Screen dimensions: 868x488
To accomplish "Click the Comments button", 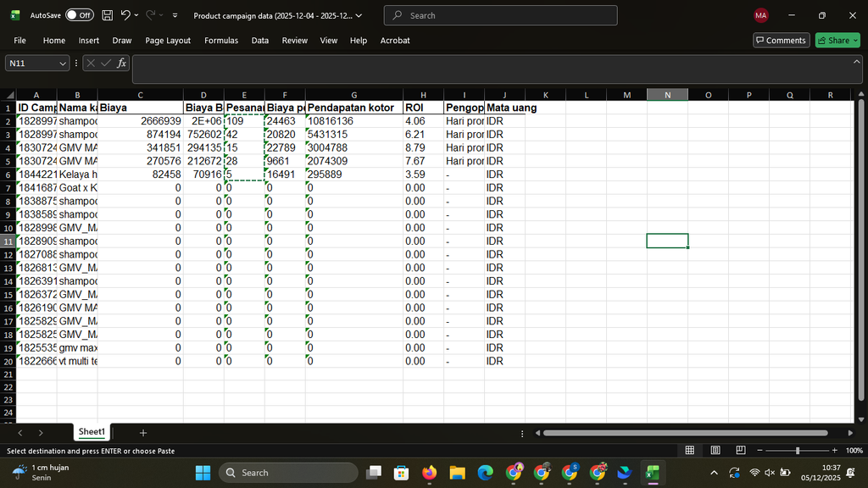I will pos(781,41).
